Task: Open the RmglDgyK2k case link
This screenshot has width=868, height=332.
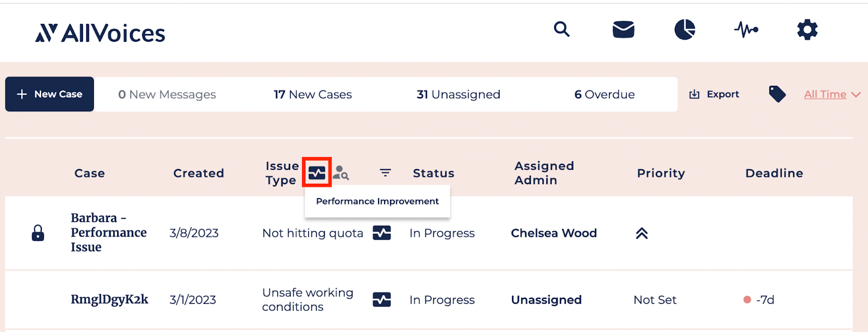Action: click(110, 299)
